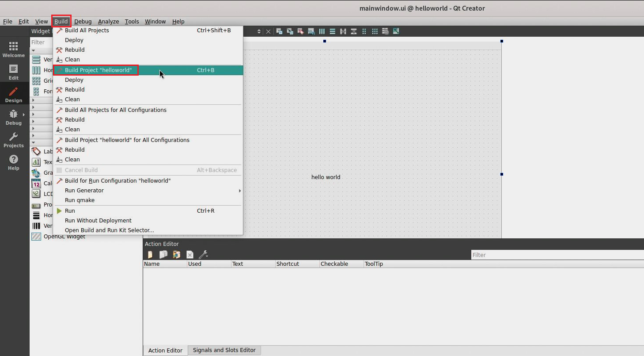Open the Debug menu in menu bar
This screenshot has width=644, height=356.
[x=83, y=21]
